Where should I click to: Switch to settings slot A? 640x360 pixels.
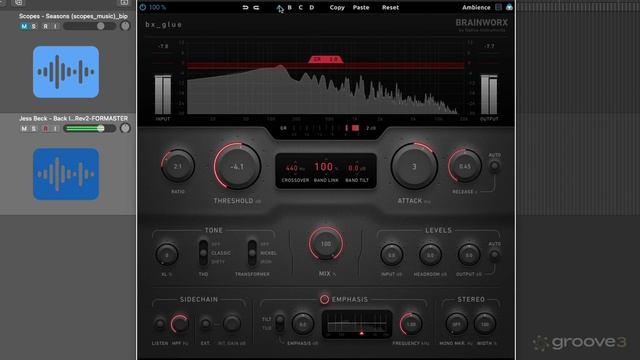(279, 7)
